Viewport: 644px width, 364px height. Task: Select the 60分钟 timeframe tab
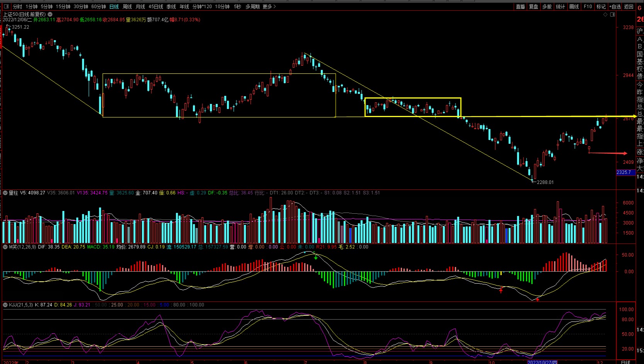click(x=99, y=7)
